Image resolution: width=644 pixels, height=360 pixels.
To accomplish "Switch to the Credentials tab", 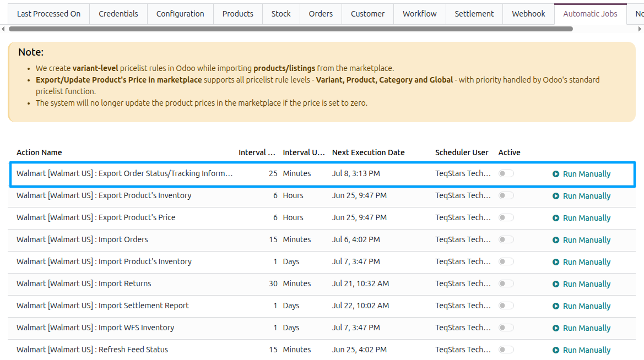I will tap(118, 14).
